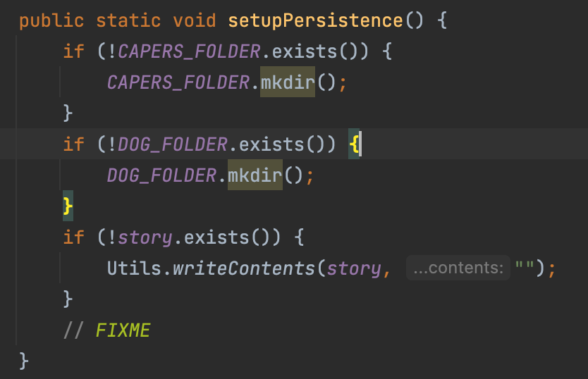
Task: Click the highlighted opening brace after DOG_FOLDER.exists()
Action: [x=353, y=144]
